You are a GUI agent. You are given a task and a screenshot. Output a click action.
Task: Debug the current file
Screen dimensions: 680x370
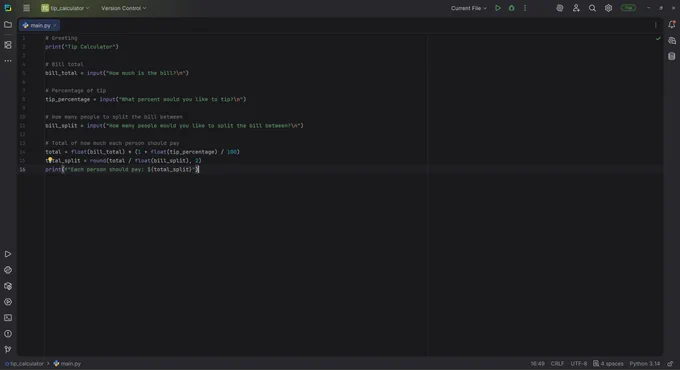[x=512, y=8]
